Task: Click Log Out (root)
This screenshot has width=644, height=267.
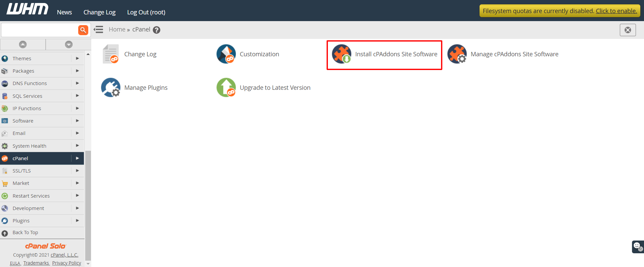Action: point(146,12)
